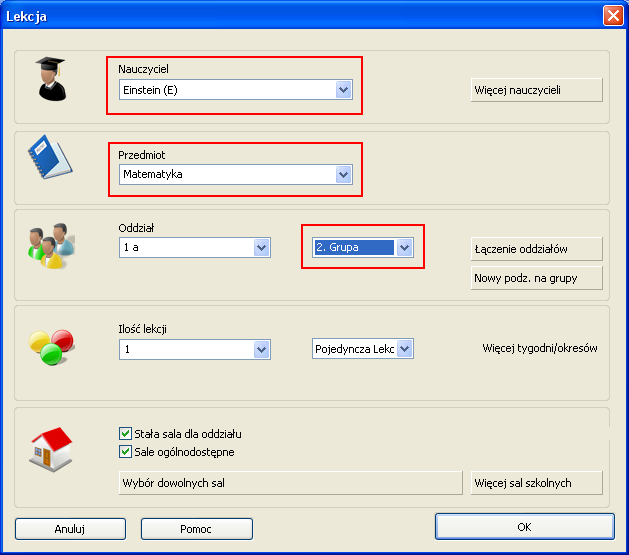
Task: Click Wybór dowolnych sal button
Action: pos(290,483)
